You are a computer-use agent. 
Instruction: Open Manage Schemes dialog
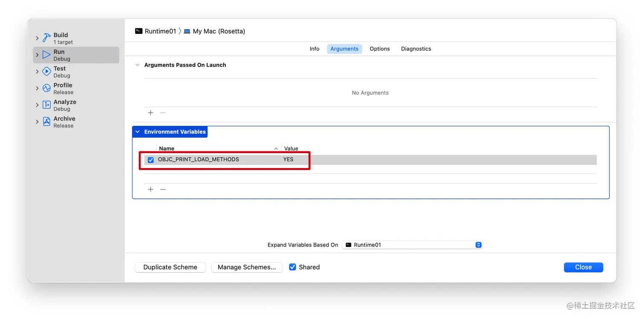point(247,267)
